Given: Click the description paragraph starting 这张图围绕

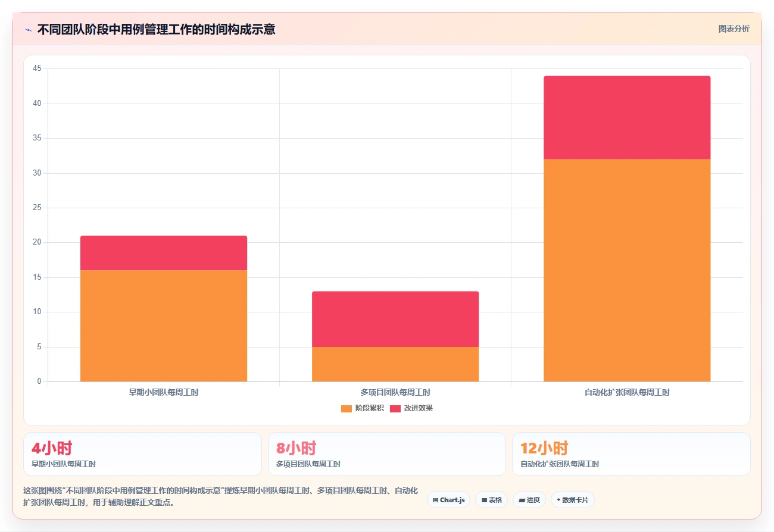Looking at the screenshot, I should coord(220,496).
